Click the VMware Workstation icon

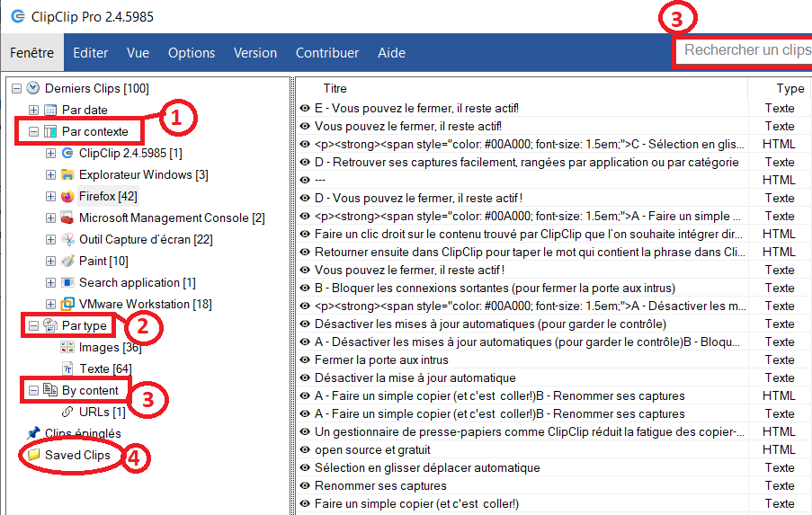67,304
